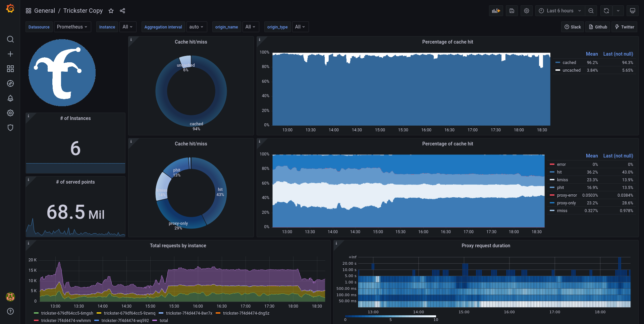Toggle the proxy-only series in legend
The image size is (644, 324).
(x=566, y=203)
